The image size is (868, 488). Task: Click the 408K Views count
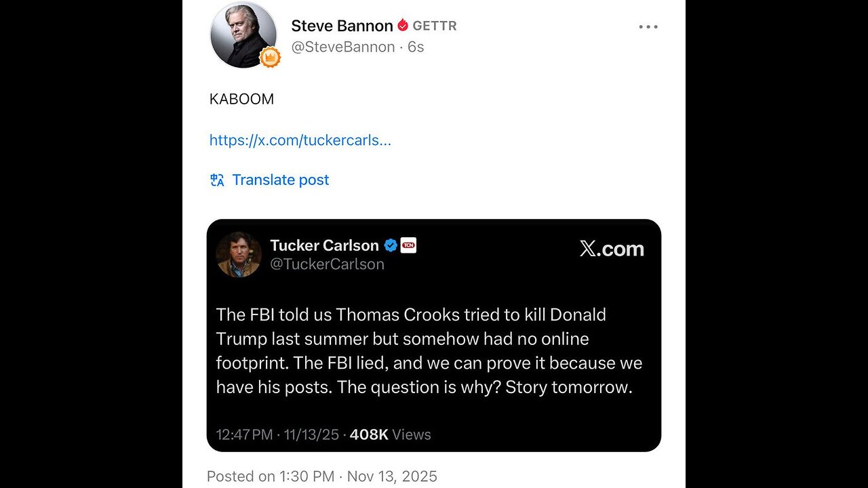pos(390,434)
